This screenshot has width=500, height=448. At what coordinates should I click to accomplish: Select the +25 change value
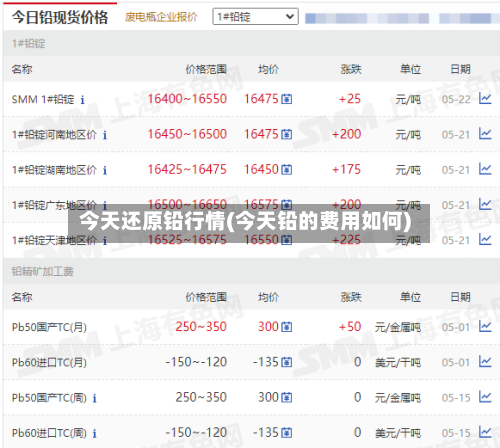350,99
